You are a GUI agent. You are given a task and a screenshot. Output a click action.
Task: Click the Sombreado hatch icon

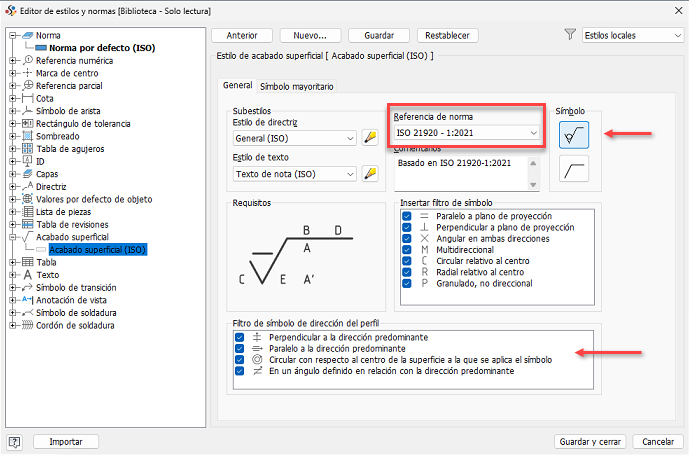[x=28, y=136]
